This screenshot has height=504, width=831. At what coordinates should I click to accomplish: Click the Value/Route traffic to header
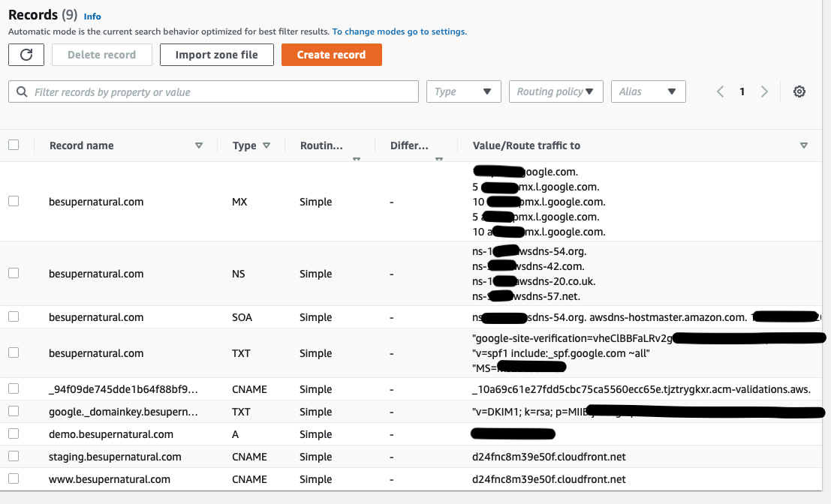click(x=526, y=145)
